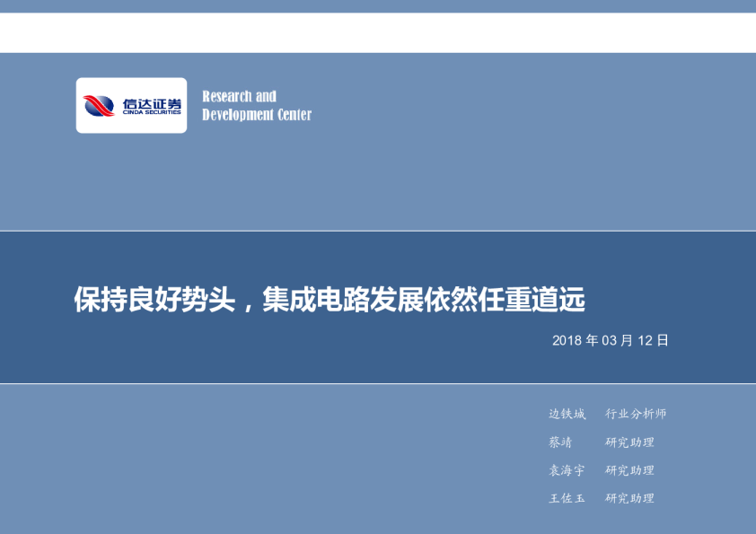Select the date 2018年03月12日

tap(611, 341)
